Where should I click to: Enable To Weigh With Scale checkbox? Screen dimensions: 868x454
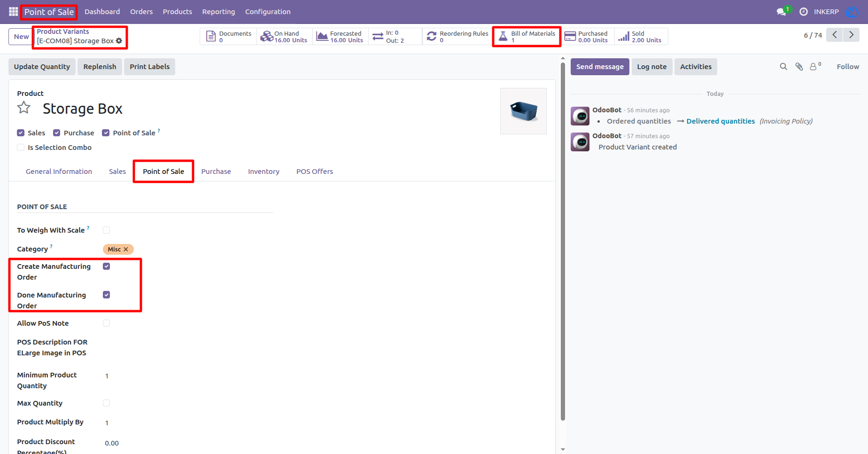coord(107,230)
